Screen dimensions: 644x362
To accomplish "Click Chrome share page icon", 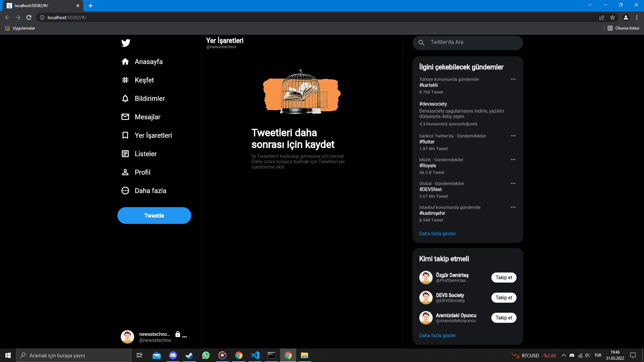I will (x=602, y=17).
